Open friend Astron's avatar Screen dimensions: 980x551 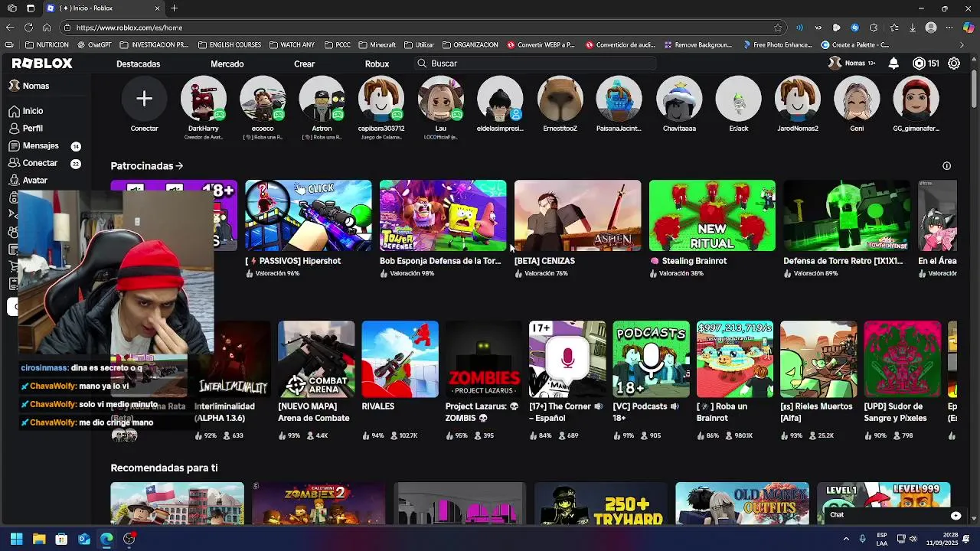coord(322,99)
